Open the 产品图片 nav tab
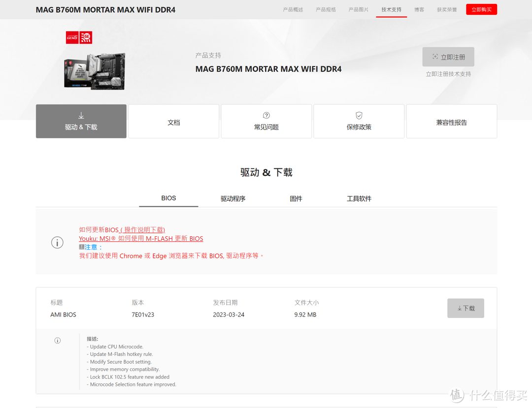This screenshot has width=532, height=408. coord(358,9)
